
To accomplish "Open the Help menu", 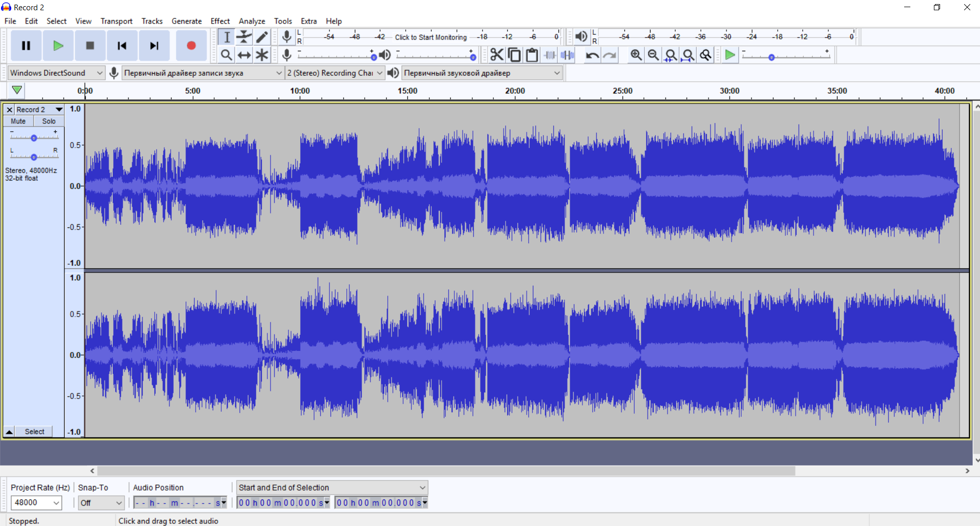I will click(x=333, y=21).
